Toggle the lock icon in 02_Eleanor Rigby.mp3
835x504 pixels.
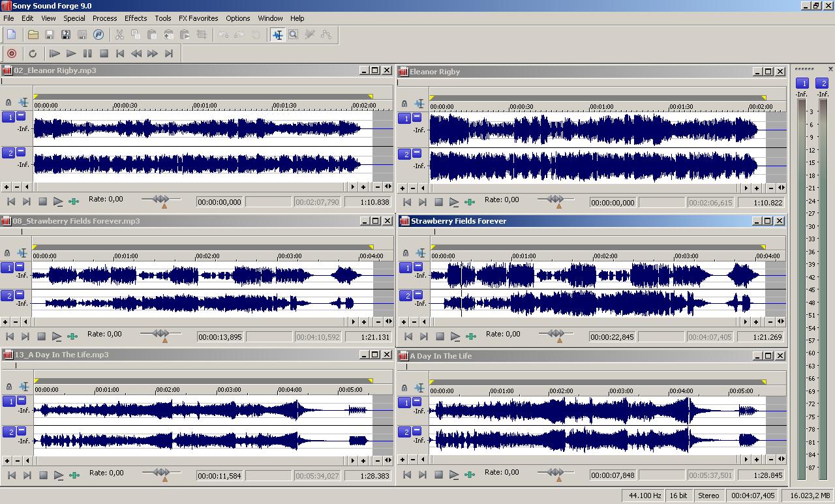point(8,102)
